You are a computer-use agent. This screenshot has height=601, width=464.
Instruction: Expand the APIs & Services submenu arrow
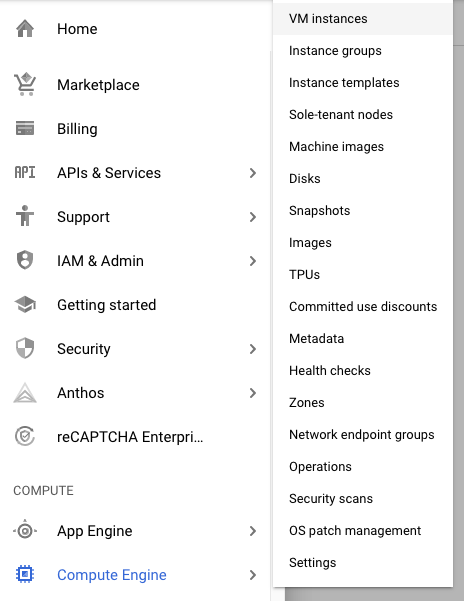click(252, 173)
